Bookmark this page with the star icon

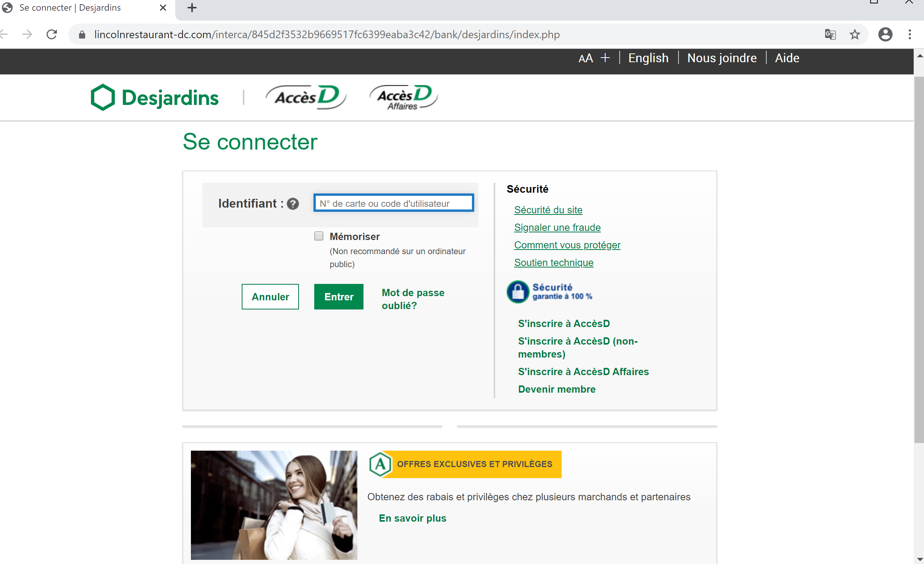[855, 35]
